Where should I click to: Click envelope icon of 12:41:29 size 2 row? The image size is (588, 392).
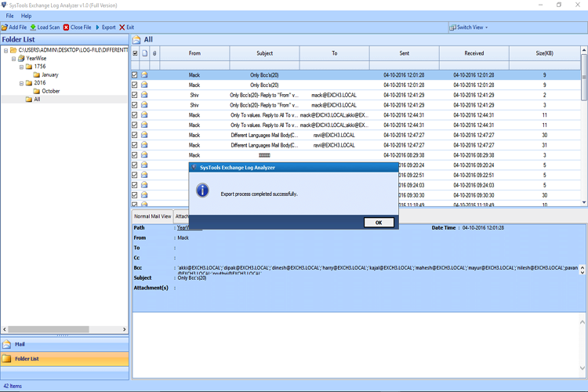tap(144, 95)
